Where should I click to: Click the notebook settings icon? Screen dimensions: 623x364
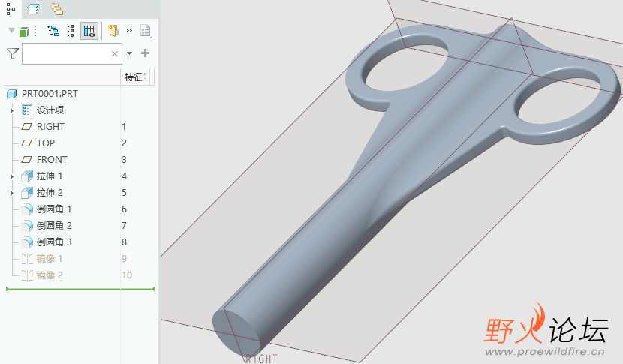click(113, 31)
